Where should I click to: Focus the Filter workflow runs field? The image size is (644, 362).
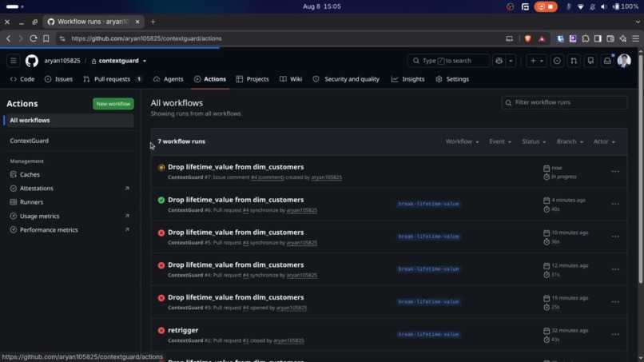pyautogui.click(x=564, y=102)
